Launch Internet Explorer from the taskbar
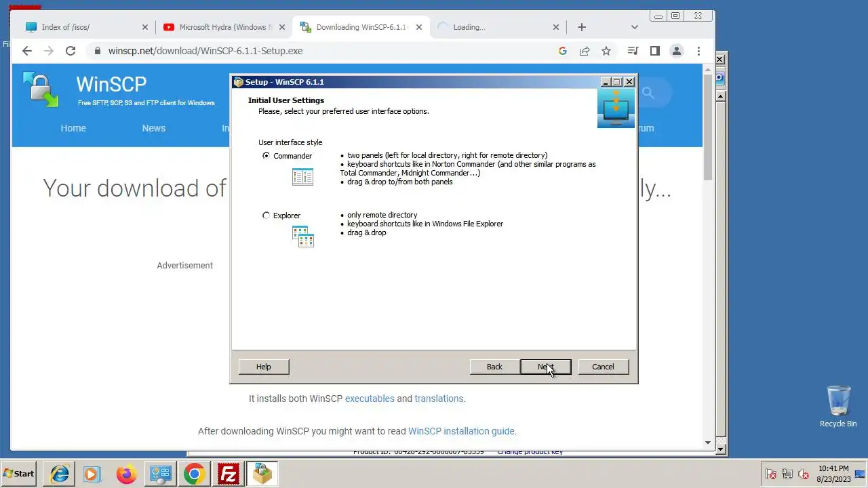The image size is (868, 488). 60,474
